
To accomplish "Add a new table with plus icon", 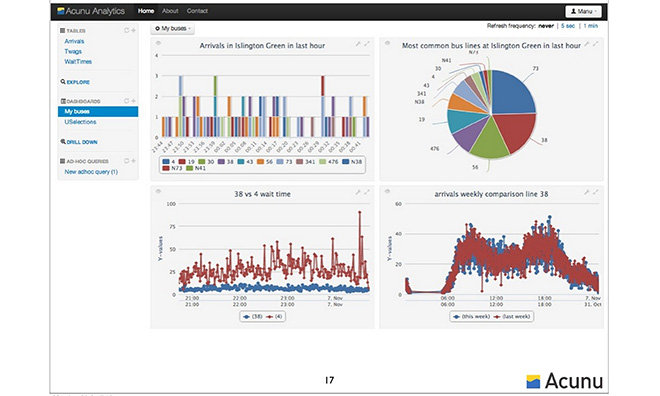I will pos(133,31).
